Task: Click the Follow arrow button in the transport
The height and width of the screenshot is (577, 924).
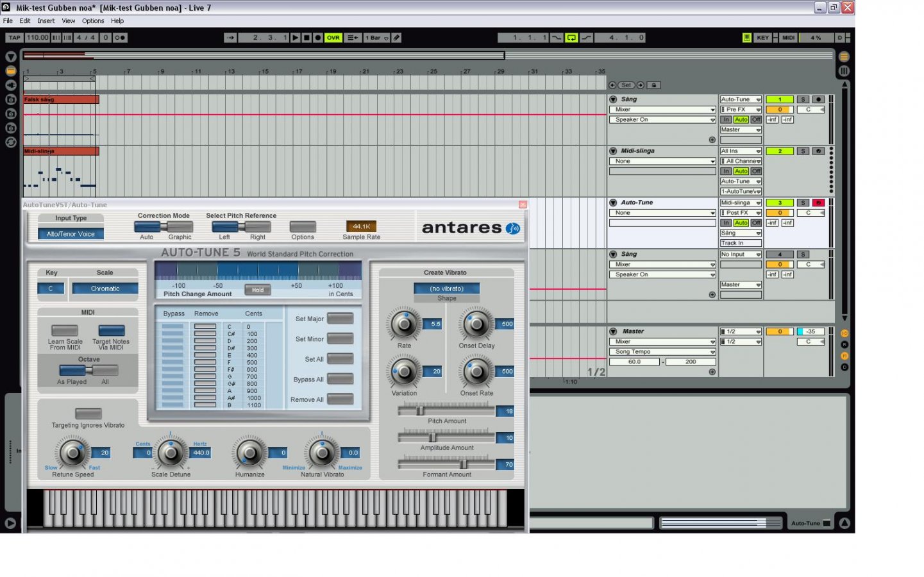Action: [230, 38]
